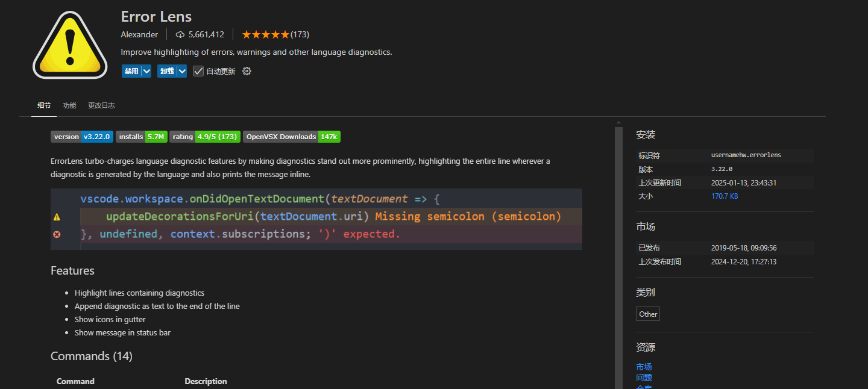
Task: Click the 安装 section heading
Action: (x=646, y=135)
